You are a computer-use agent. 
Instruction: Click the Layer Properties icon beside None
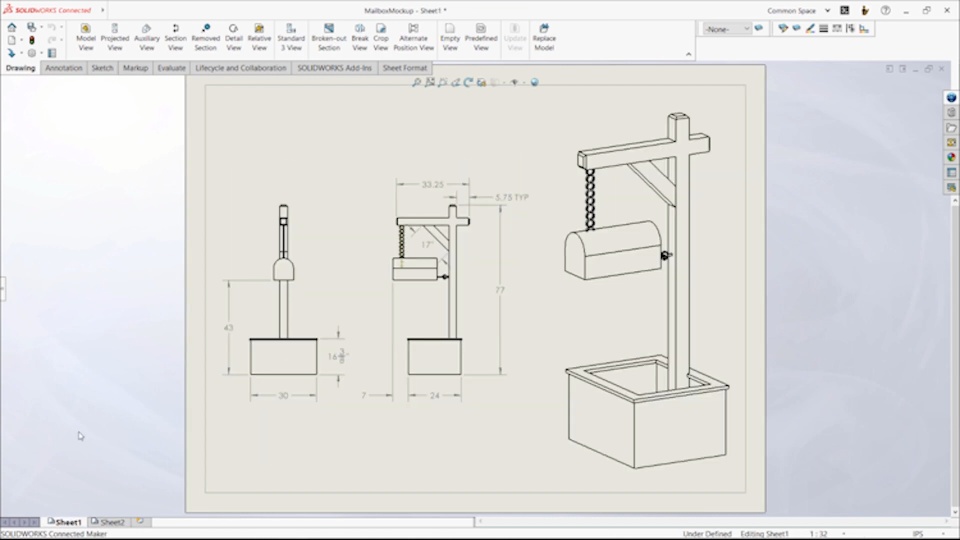[x=759, y=28]
